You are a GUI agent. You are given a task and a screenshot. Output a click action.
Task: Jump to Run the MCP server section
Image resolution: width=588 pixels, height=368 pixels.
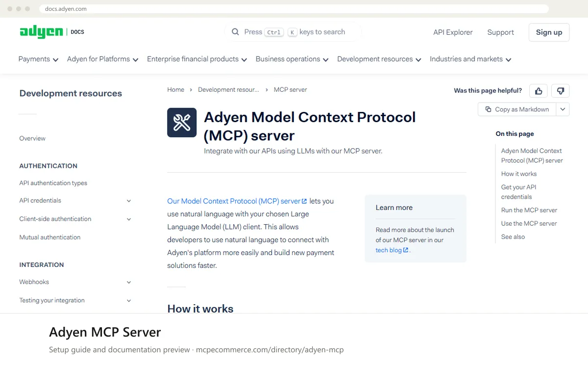529,210
